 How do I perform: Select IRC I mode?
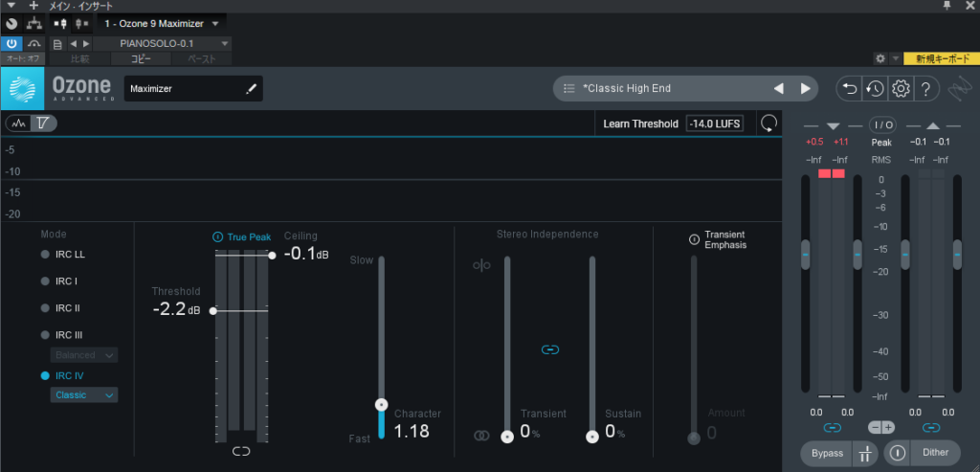[x=58, y=281]
